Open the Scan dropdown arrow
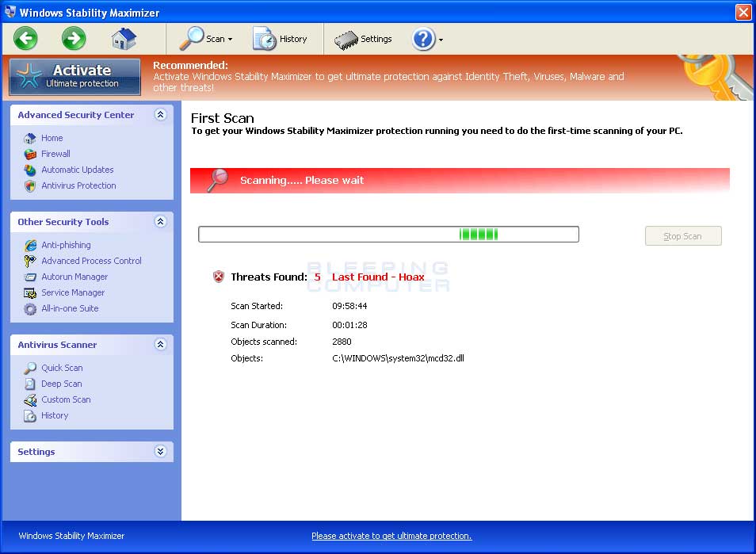The image size is (756, 554). [x=229, y=38]
